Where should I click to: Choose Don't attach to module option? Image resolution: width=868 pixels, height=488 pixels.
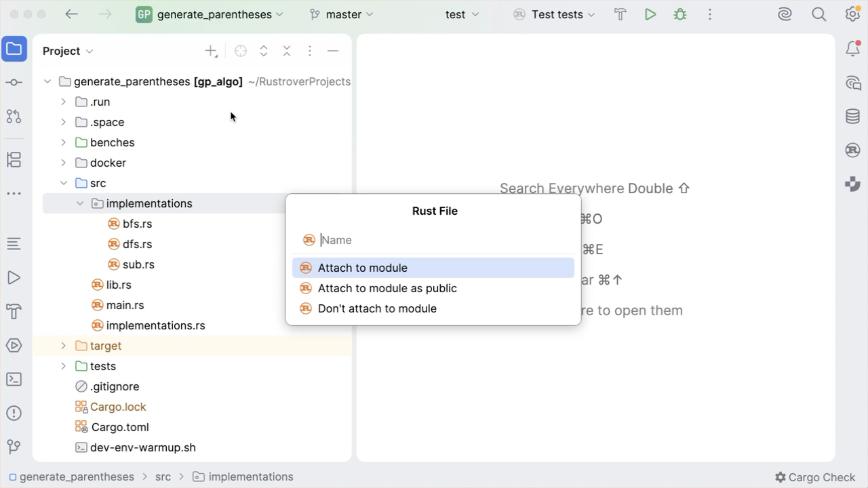click(x=377, y=308)
